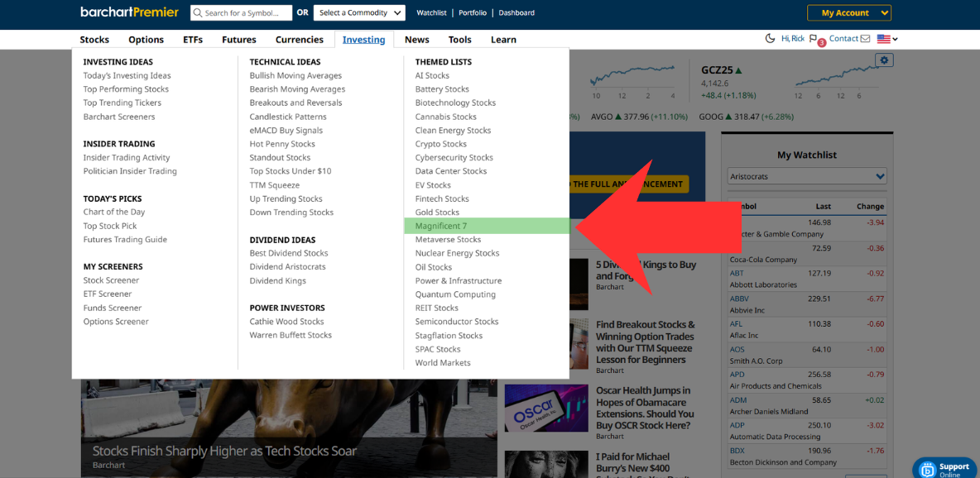Screen dimensions: 980x478
Task: Open Nuclear Energy Stocks list
Action: pos(458,253)
